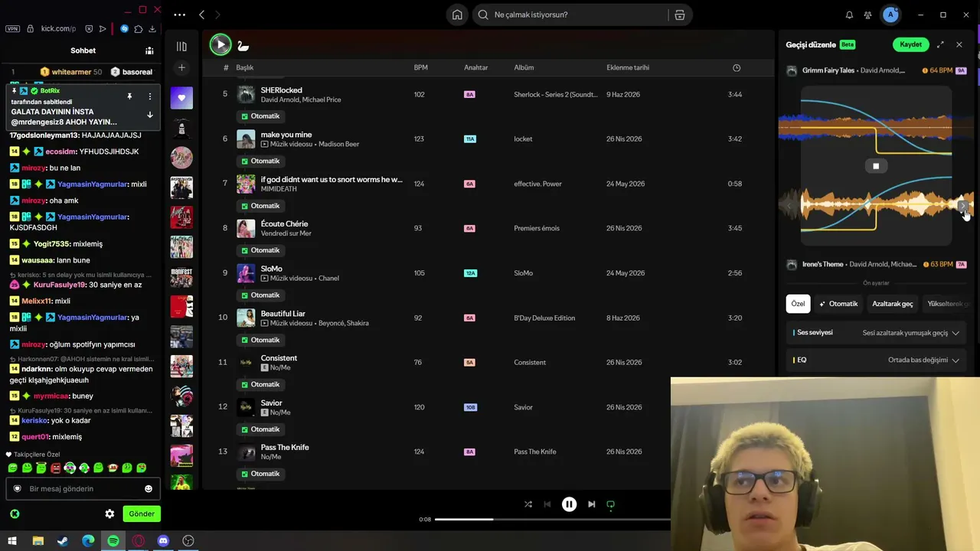The width and height of the screenshot is (980, 551).
Task: Open the Windows Start menu
Action: pyautogui.click(x=13, y=541)
